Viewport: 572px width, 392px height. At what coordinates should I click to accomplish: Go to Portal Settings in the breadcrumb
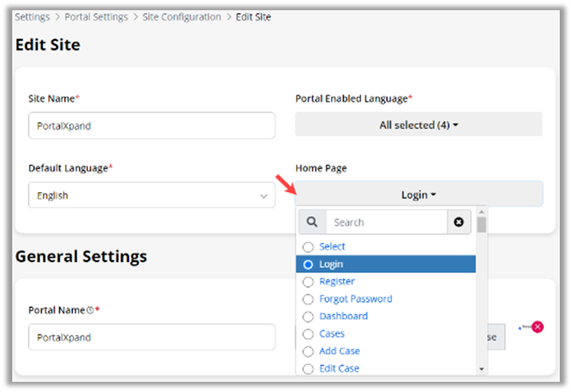coord(96,17)
